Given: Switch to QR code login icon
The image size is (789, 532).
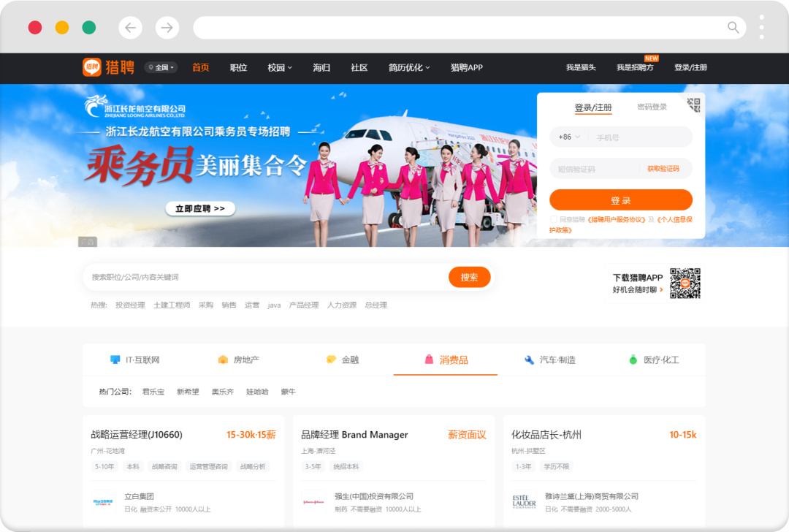Looking at the screenshot, I should pyautogui.click(x=694, y=104).
